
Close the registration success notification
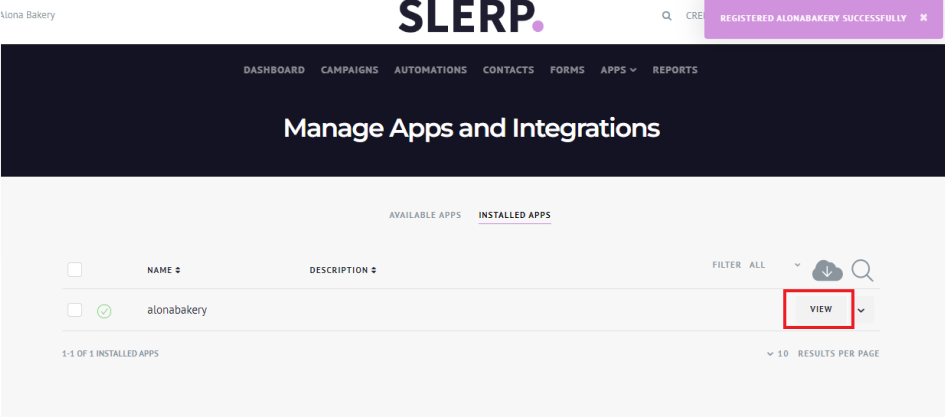(923, 18)
